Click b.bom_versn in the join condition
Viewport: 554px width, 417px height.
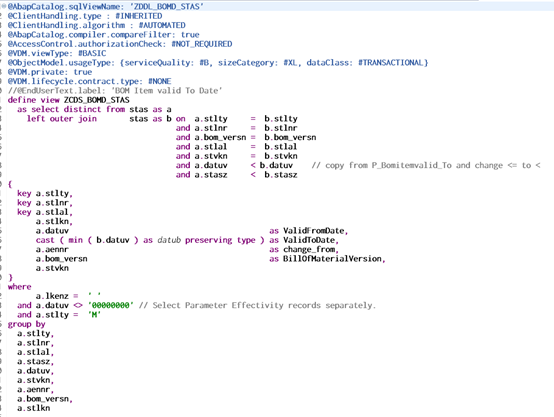click(290, 137)
